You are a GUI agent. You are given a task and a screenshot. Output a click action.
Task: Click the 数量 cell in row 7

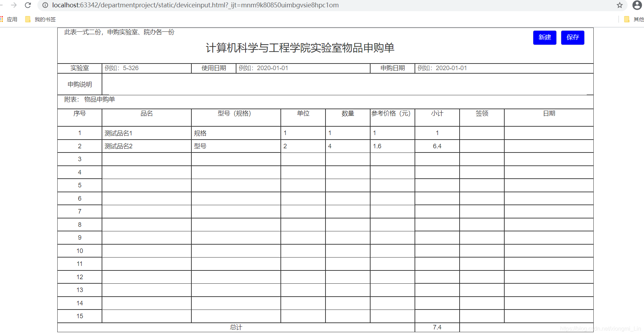coord(348,211)
